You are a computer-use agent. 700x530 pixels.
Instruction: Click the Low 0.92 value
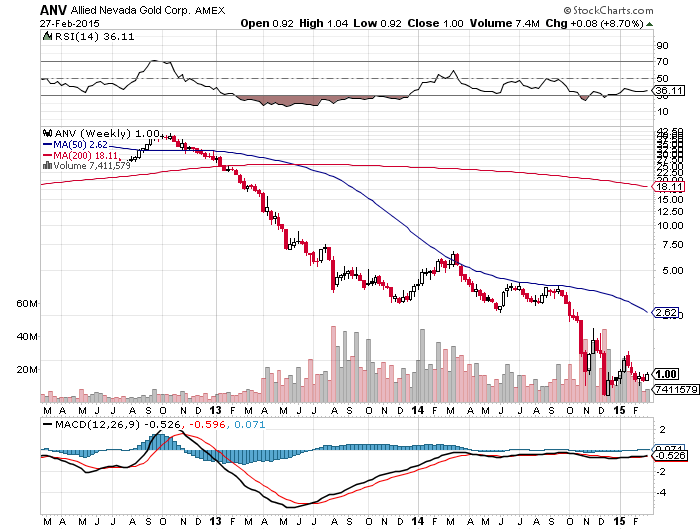point(377,23)
